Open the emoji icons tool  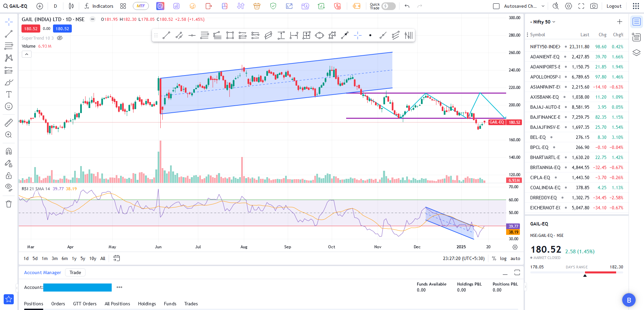click(9, 106)
